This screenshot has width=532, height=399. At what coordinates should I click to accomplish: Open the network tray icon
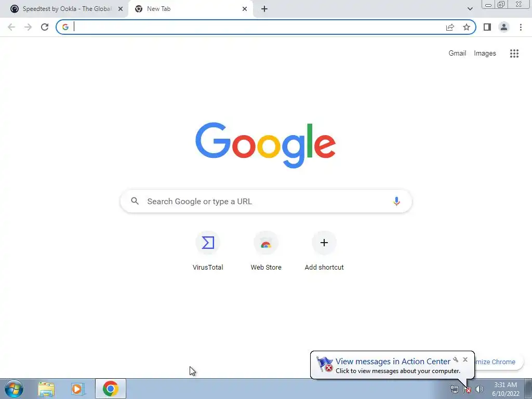(454, 389)
